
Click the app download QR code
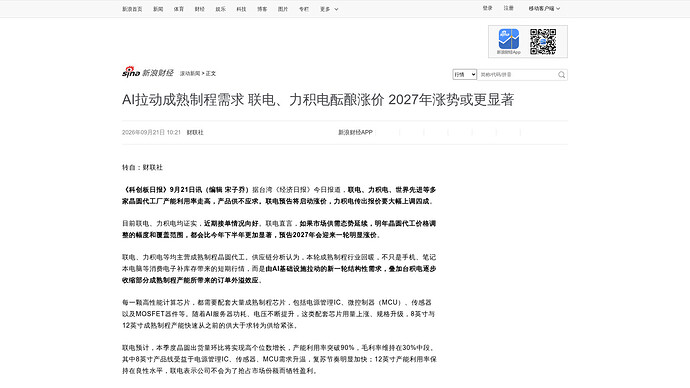[x=543, y=41]
